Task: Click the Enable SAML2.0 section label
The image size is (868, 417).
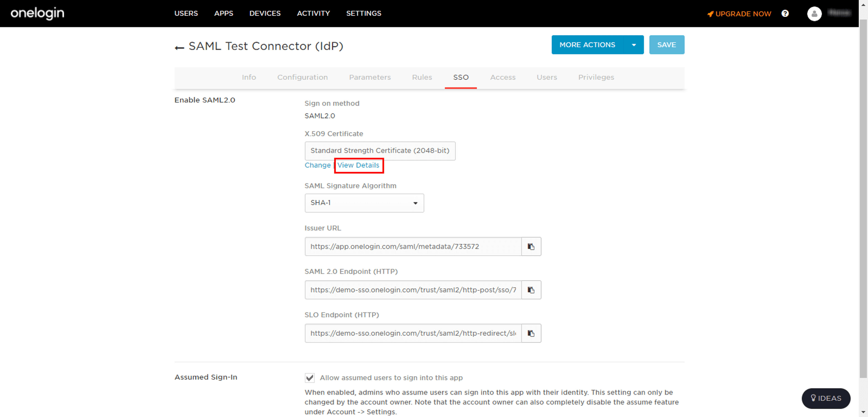Action: pos(205,100)
